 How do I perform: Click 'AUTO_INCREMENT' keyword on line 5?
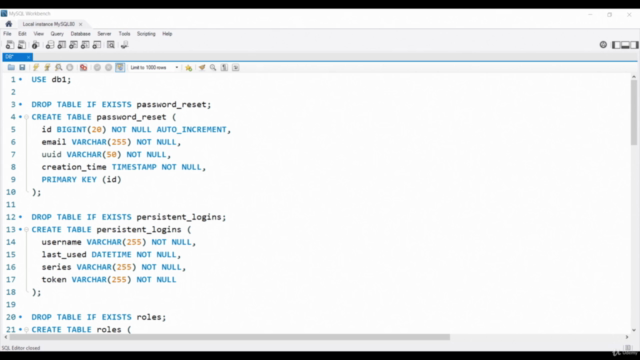click(x=191, y=130)
